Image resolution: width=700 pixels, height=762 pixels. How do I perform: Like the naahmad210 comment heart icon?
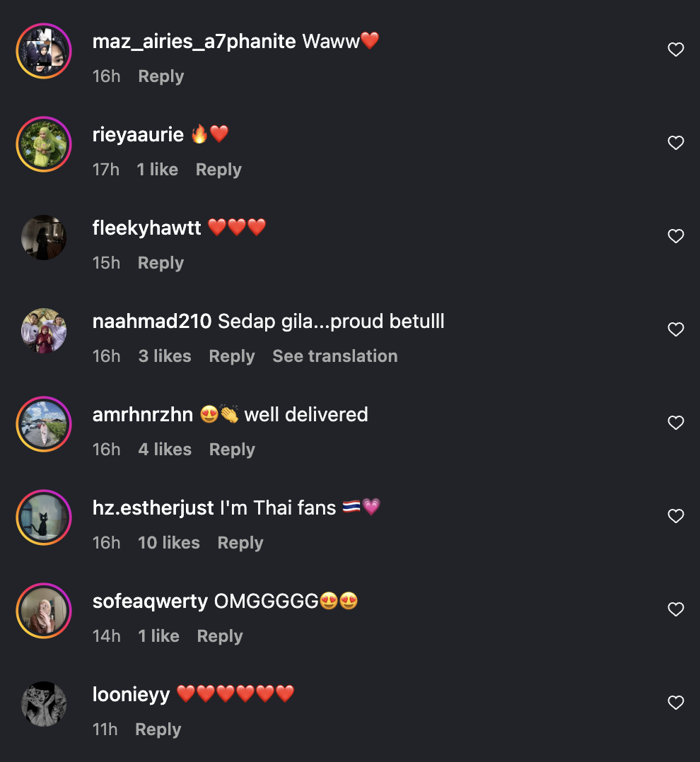point(676,329)
